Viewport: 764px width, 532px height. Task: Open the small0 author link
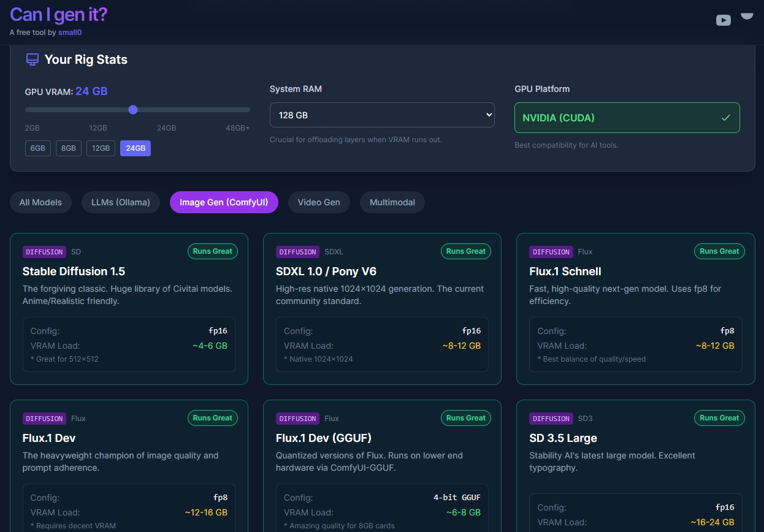70,32
